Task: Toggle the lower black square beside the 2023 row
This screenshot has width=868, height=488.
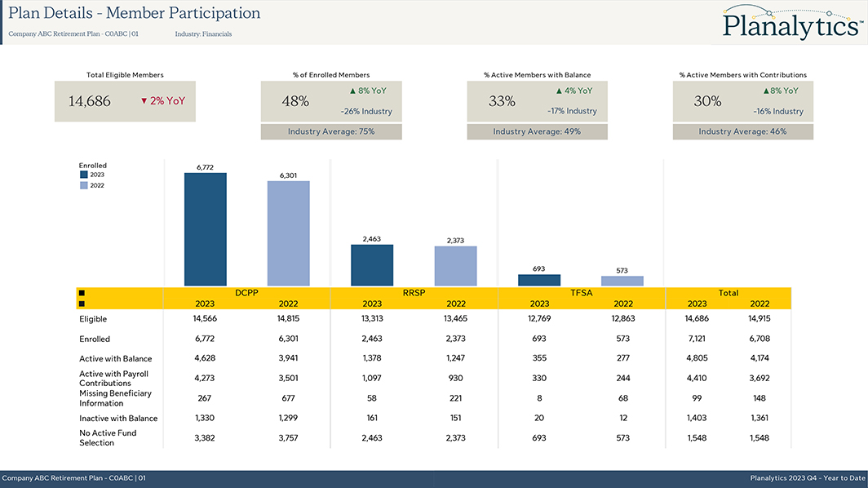Action: point(82,304)
